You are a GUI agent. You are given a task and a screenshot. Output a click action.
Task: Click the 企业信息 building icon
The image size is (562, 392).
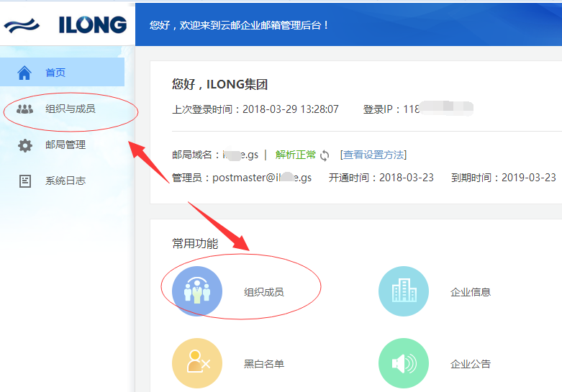404,291
